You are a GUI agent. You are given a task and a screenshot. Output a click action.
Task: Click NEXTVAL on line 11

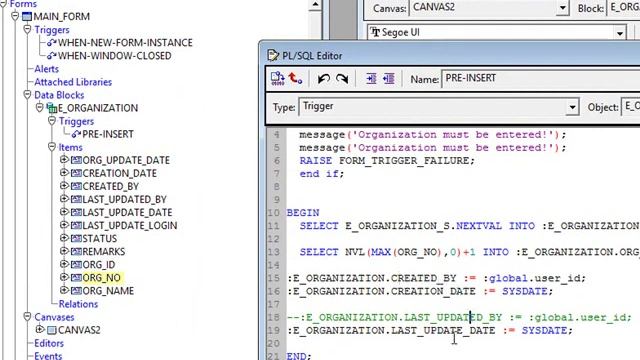click(x=479, y=226)
